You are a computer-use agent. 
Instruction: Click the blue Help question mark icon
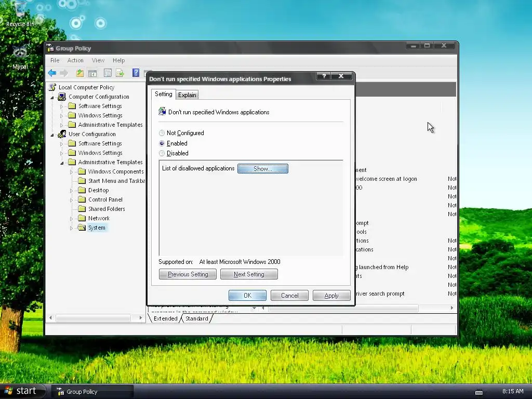136,73
